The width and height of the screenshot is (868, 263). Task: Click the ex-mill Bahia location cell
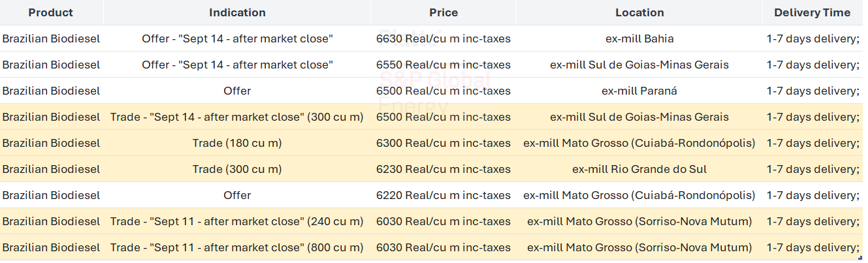[639, 39]
